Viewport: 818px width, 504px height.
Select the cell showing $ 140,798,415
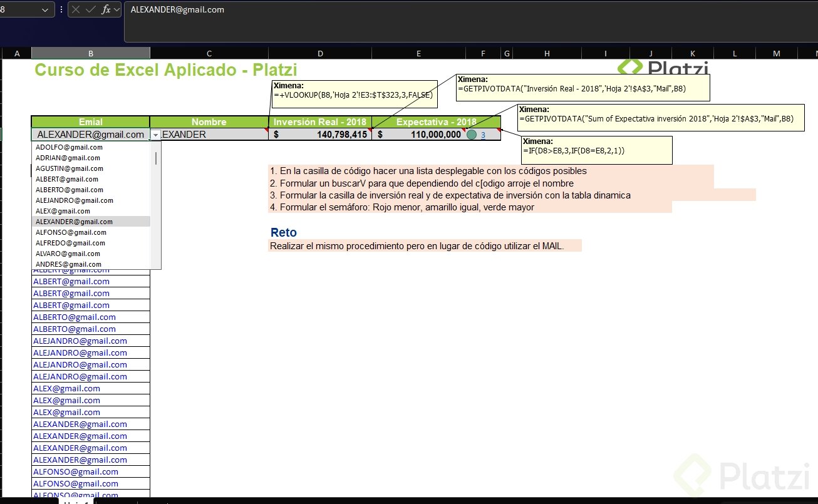point(320,135)
